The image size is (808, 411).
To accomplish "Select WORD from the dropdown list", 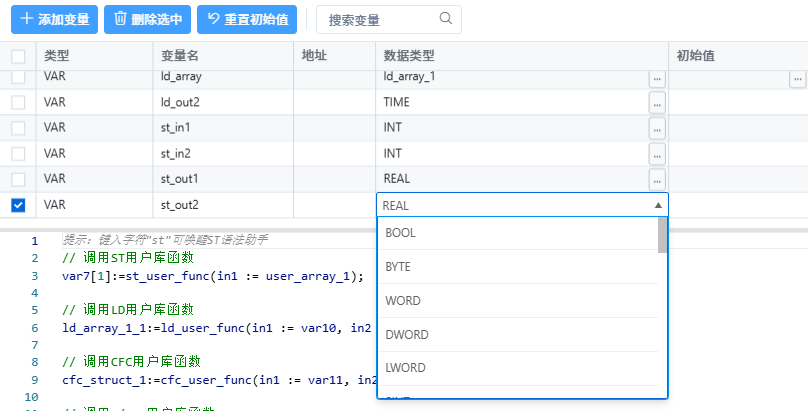I will pyautogui.click(x=518, y=301).
